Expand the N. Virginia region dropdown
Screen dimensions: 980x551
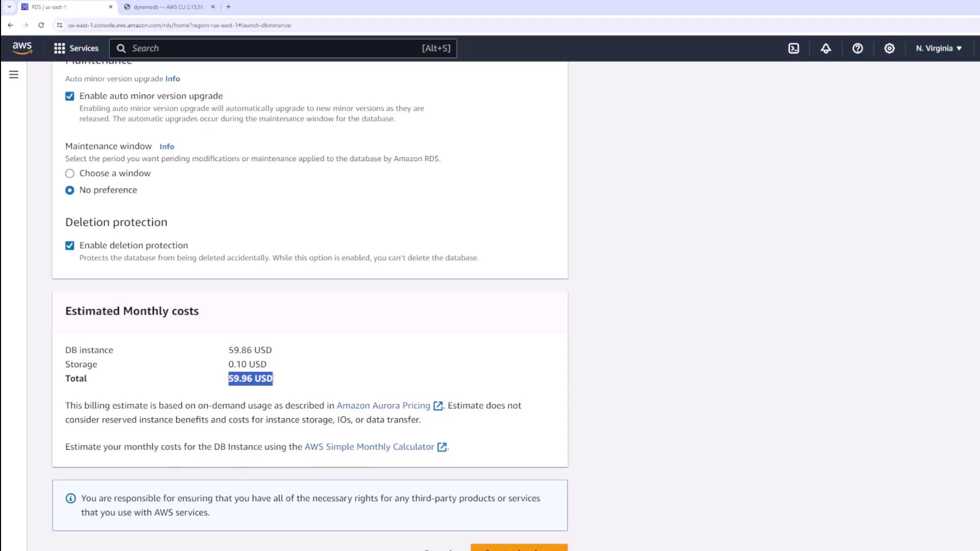938,48
